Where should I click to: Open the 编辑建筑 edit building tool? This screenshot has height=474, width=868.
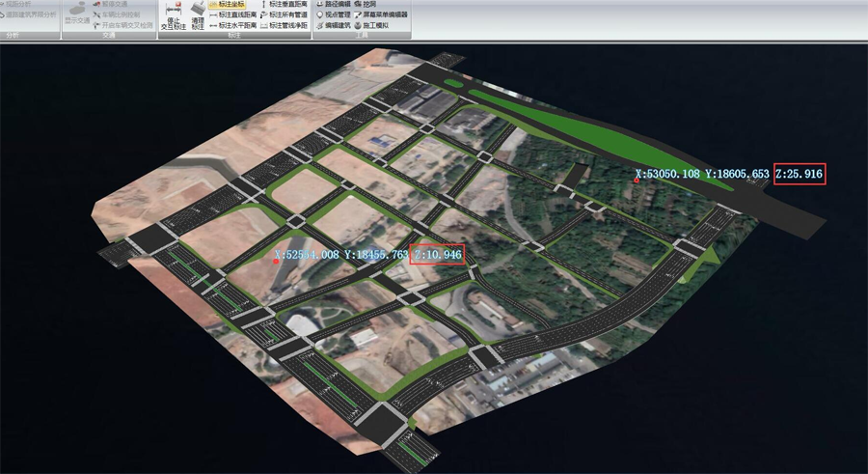[334, 25]
